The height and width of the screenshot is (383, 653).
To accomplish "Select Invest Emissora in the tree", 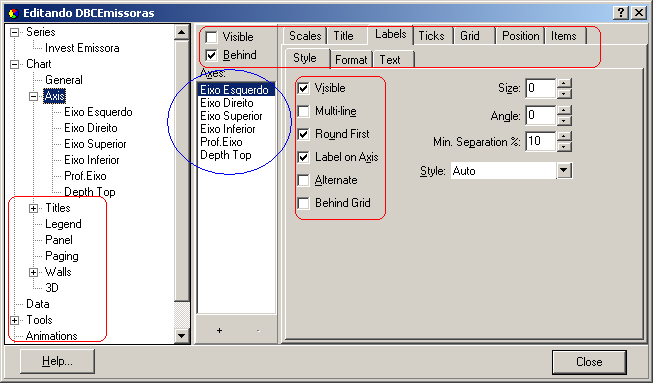I will tap(82, 48).
